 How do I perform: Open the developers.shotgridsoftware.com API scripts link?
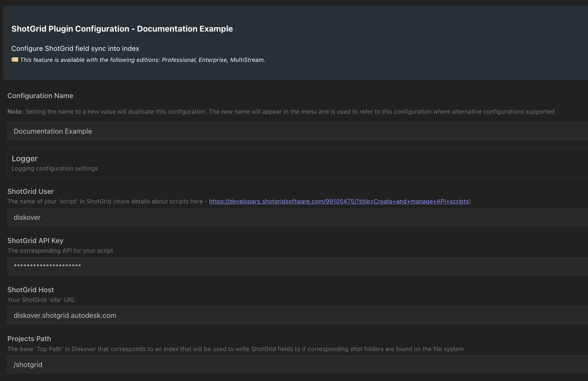tap(339, 201)
